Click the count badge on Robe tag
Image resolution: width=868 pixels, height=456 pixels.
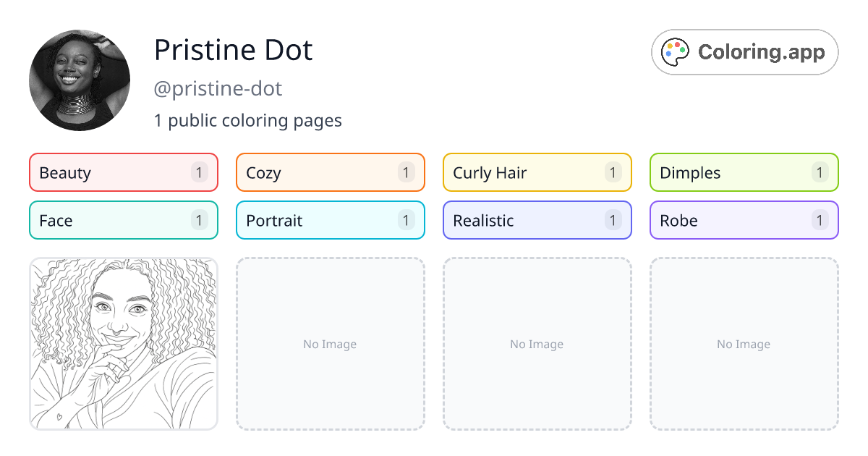(x=820, y=220)
